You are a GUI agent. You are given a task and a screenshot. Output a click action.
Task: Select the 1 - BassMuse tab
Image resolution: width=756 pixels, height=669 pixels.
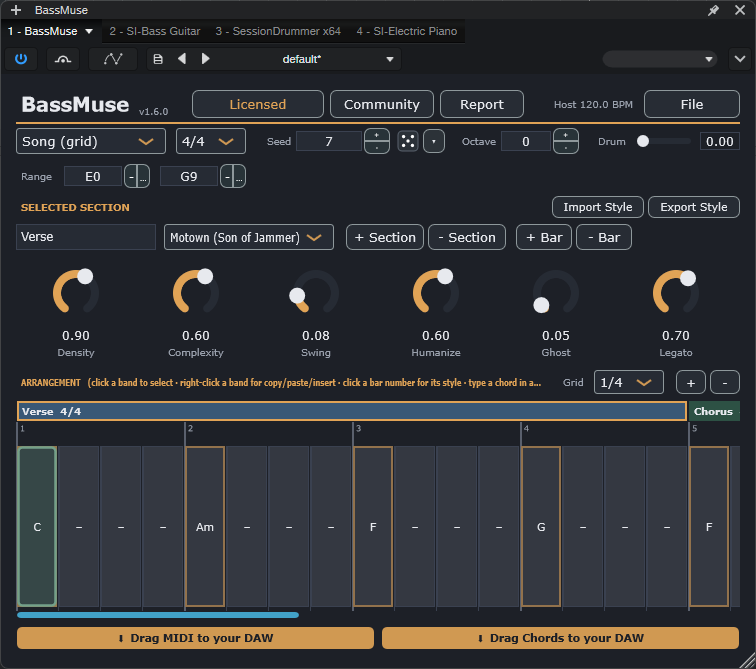42,31
